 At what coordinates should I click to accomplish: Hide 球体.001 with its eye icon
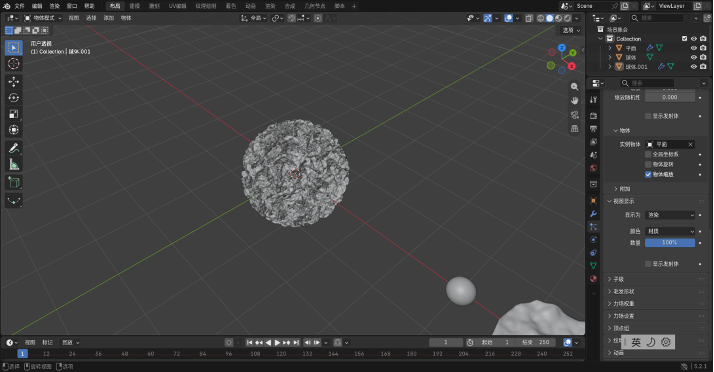point(694,66)
